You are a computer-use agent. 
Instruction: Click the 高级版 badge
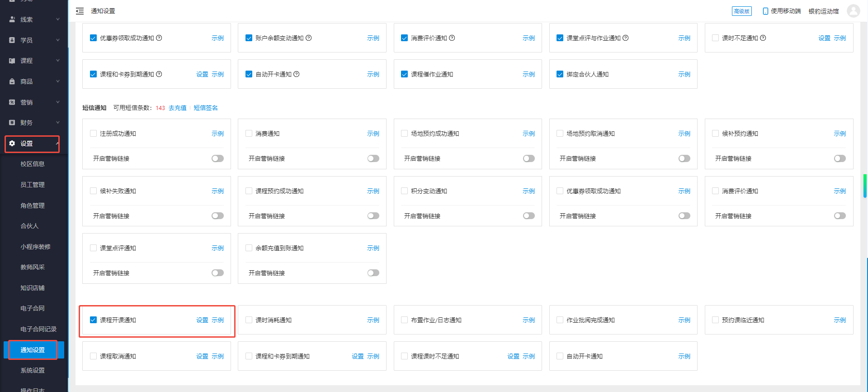[742, 11]
